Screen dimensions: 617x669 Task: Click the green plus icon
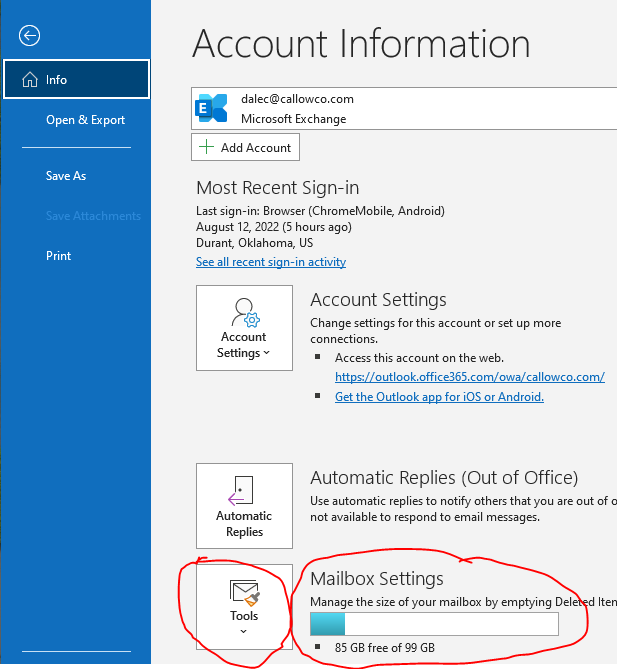pyautogui.click(x=207, y=147)
